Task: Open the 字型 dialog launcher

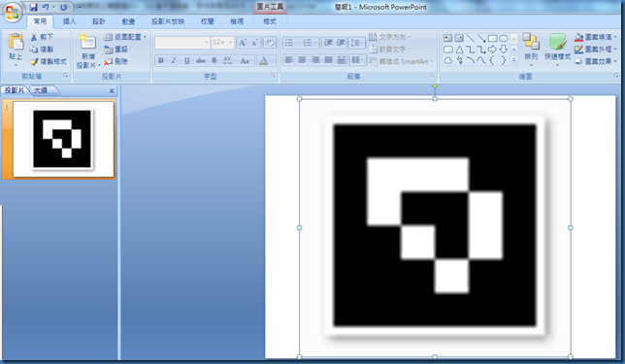Action: (x=274, y=76)
